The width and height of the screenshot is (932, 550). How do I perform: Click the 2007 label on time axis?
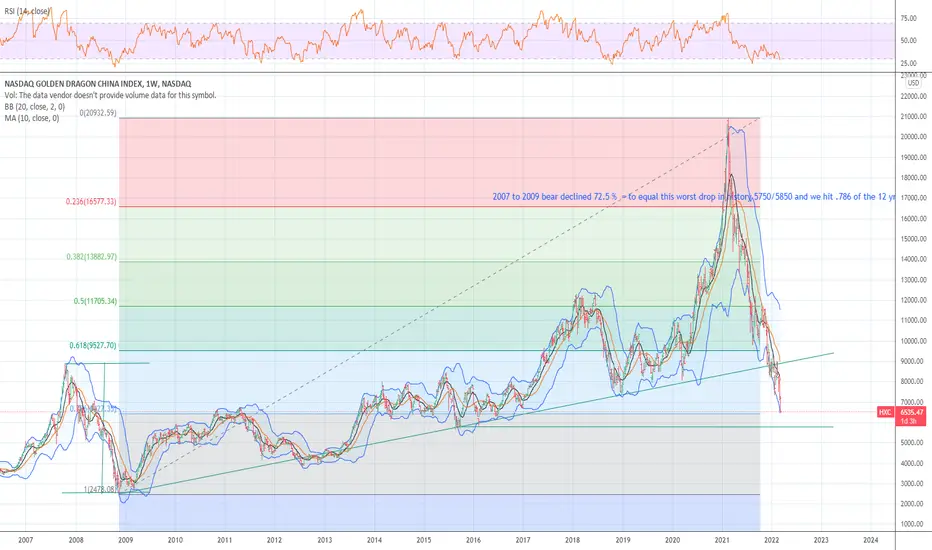(26, 540)
